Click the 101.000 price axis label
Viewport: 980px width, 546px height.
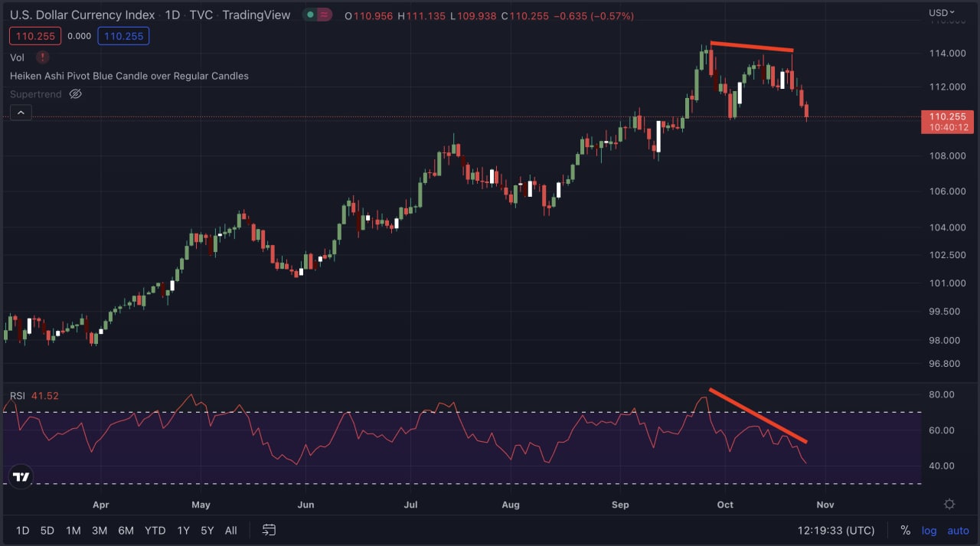click(947, 283)
